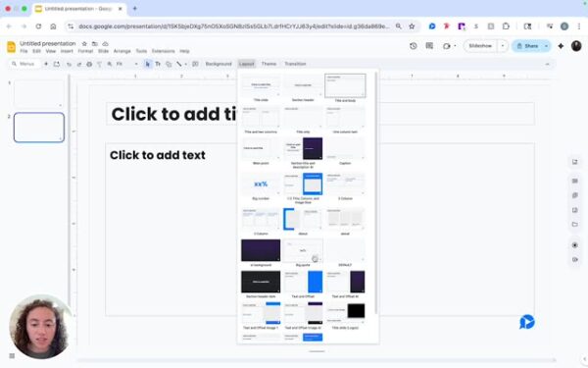Image resolution: width=588 pixels, height=368 pixels.
Task: Choose the Title slide (Logos) layout
Action: coord(345,315)
